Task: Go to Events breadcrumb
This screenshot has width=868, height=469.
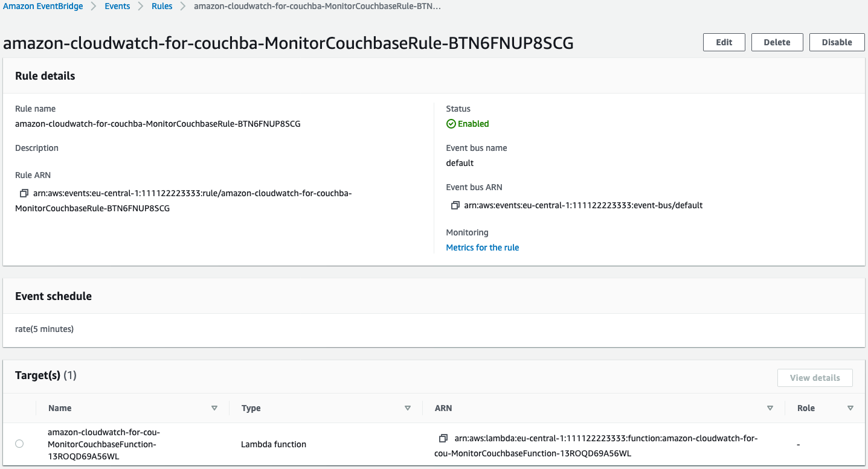Action: (117, 6)
